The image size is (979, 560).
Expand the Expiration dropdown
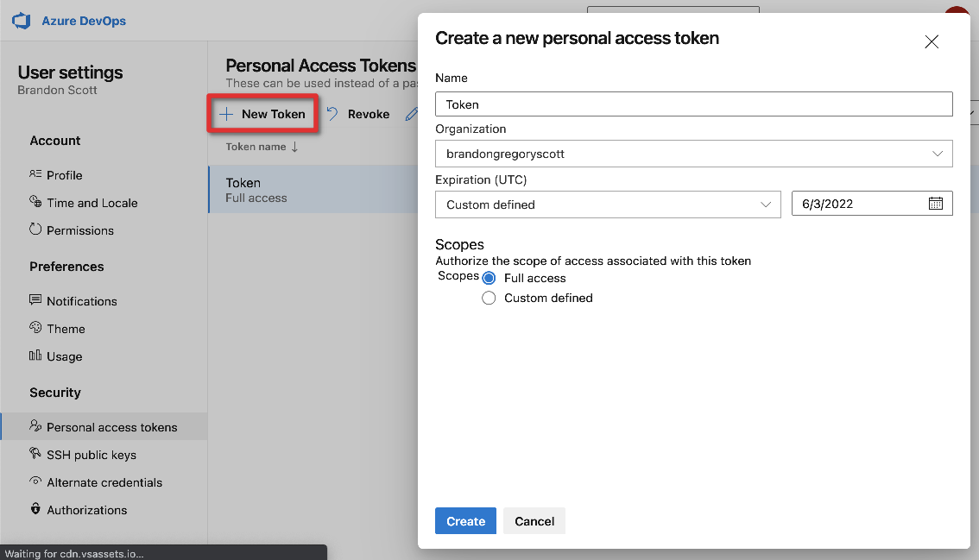coord(765,204)
